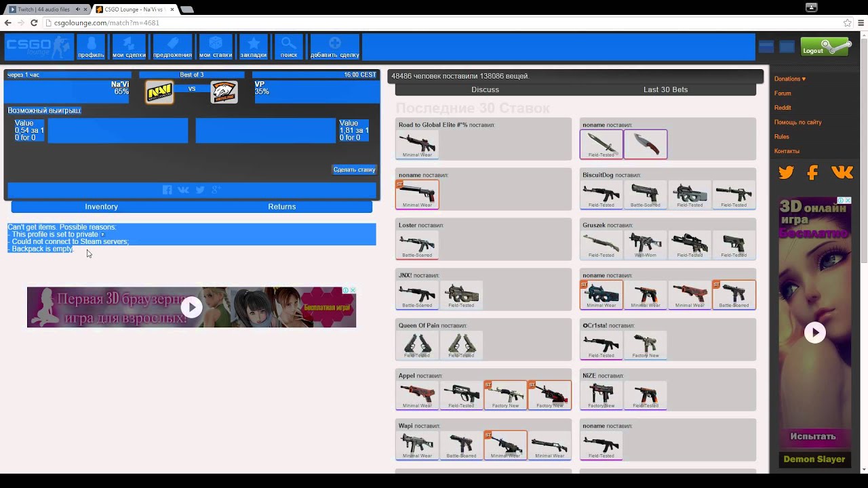Open the Контакты link
This screenshot has height=488, width=868.
[x=787, y=151]
